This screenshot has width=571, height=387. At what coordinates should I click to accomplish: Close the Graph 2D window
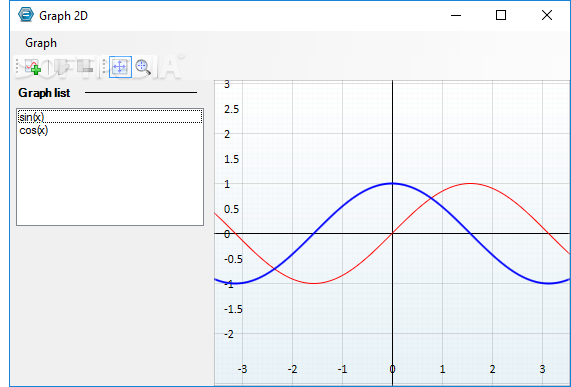point(547,15)
